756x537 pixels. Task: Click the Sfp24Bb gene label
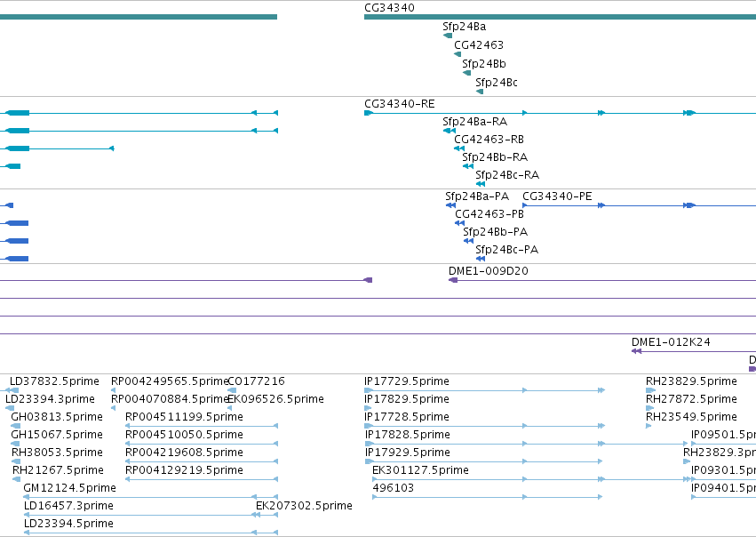[483, 64]
